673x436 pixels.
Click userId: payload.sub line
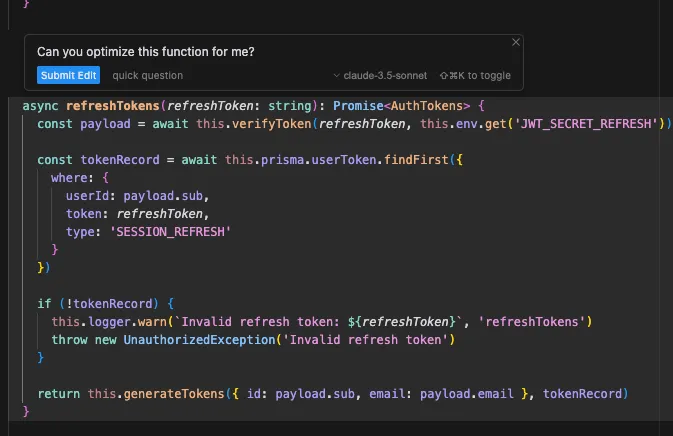137,196
